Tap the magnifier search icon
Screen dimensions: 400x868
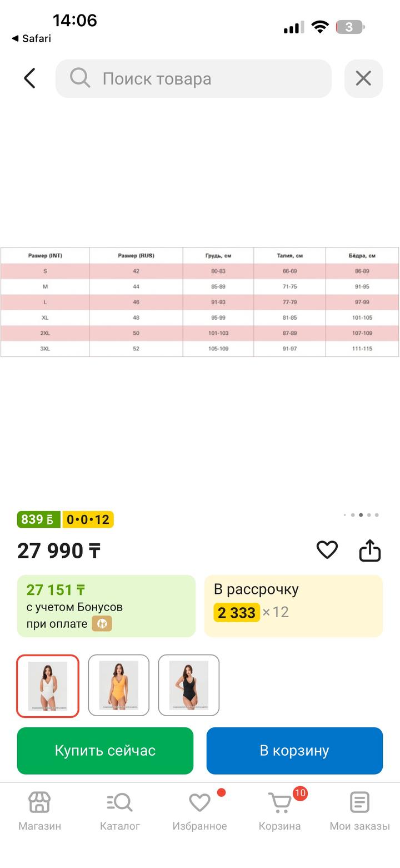coord(80,78)
